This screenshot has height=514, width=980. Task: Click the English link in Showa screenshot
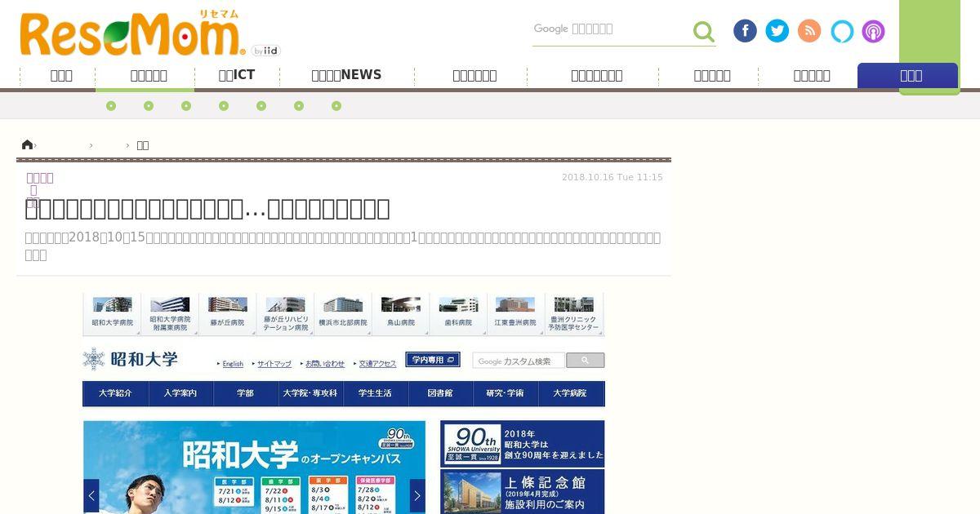click(x=233, y=364)
